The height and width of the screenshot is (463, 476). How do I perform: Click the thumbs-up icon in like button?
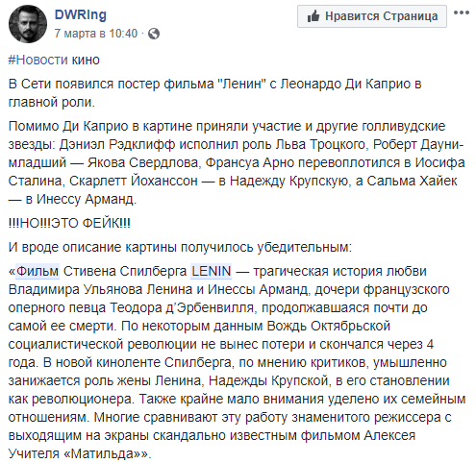(x=313, y=16)
